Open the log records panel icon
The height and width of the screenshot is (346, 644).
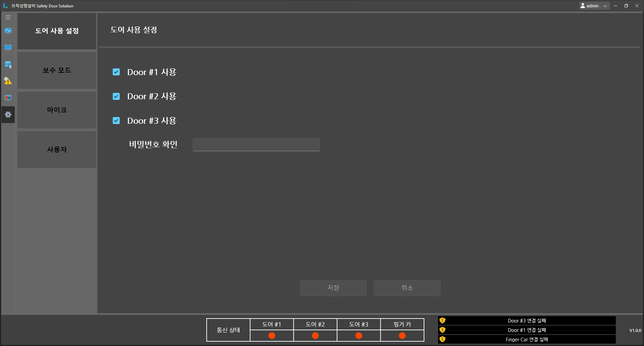point(8,64)
